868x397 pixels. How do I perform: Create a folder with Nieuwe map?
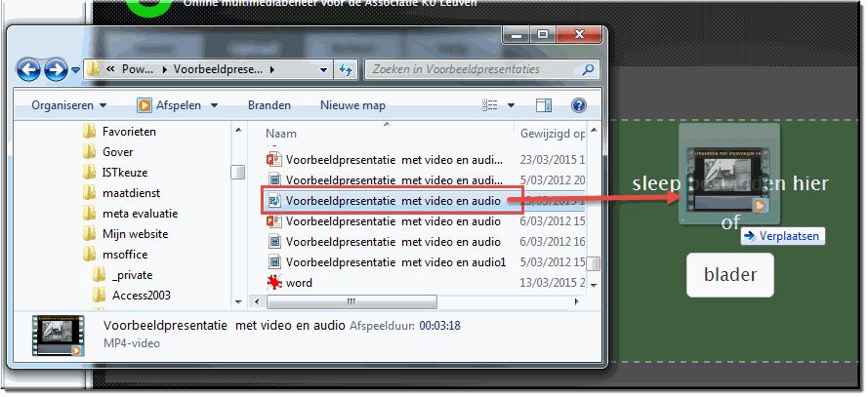coord(352,105)
